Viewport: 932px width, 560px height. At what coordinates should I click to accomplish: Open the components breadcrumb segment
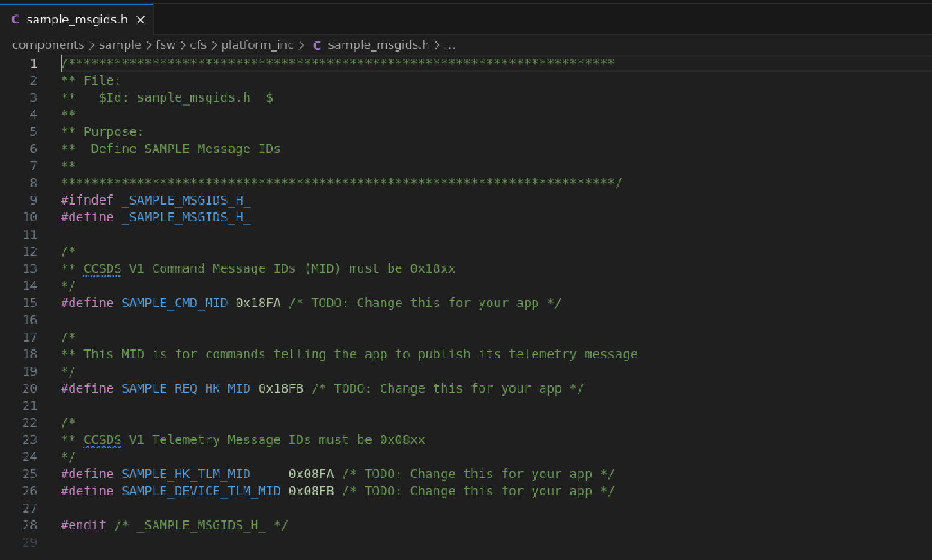coord(48,45)
